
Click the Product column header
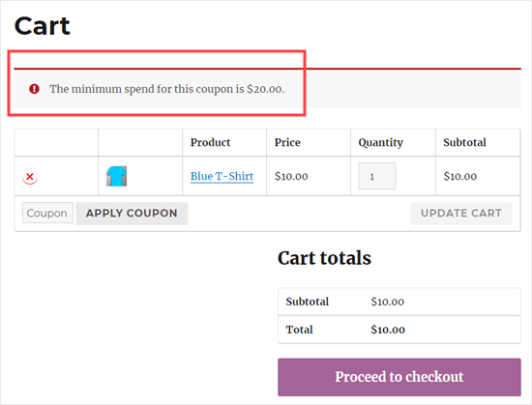[210, 142]
